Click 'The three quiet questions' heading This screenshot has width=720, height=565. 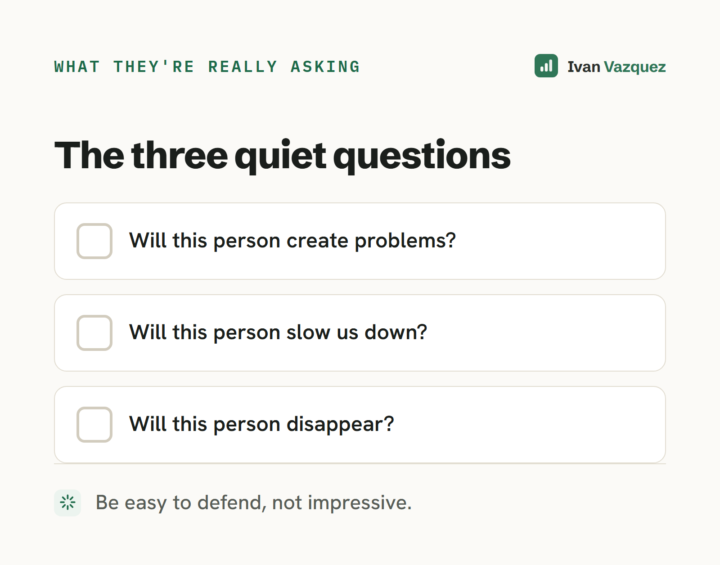[x=282, y=156]
